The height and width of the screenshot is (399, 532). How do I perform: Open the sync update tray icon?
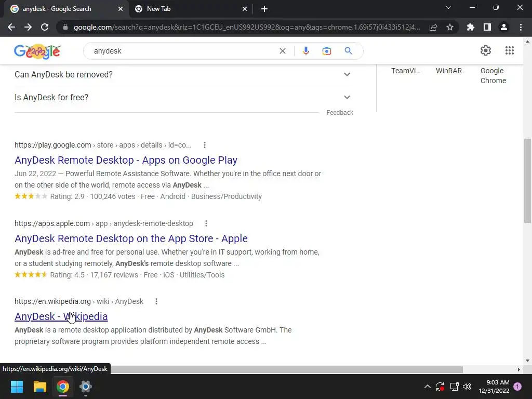(x=440, y=387)
